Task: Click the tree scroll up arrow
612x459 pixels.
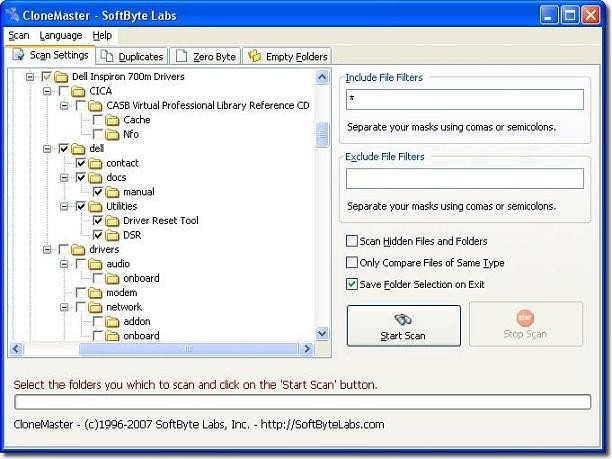Action: point(322,77)
